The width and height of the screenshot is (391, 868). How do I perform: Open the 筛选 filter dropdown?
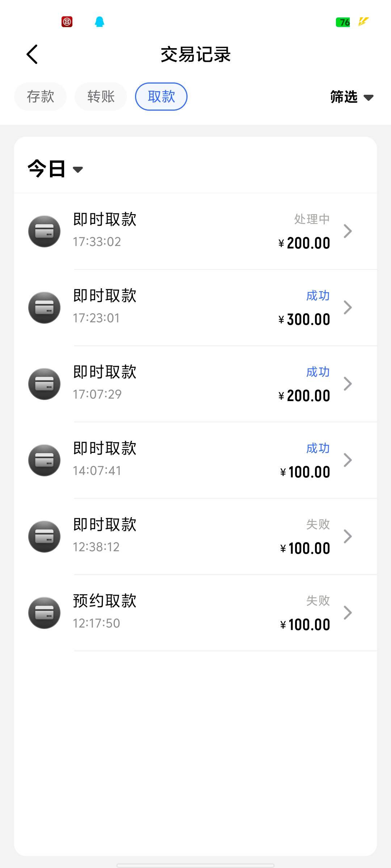(x=352, y=97)
